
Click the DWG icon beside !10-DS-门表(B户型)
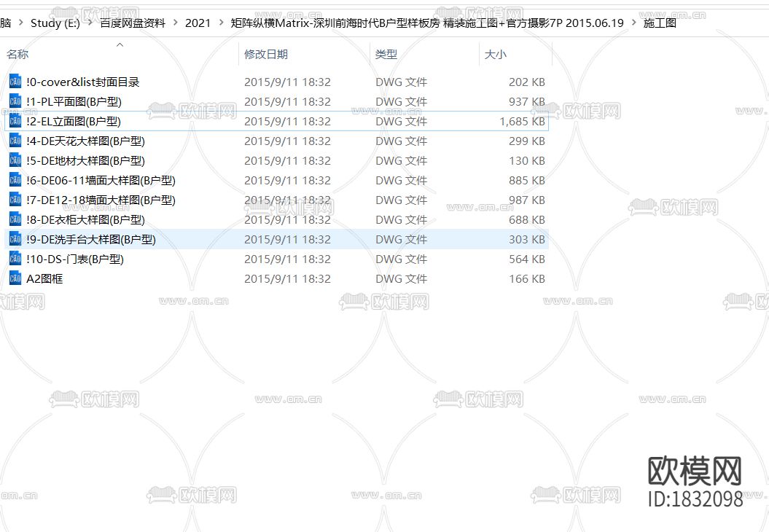(15, 259)
